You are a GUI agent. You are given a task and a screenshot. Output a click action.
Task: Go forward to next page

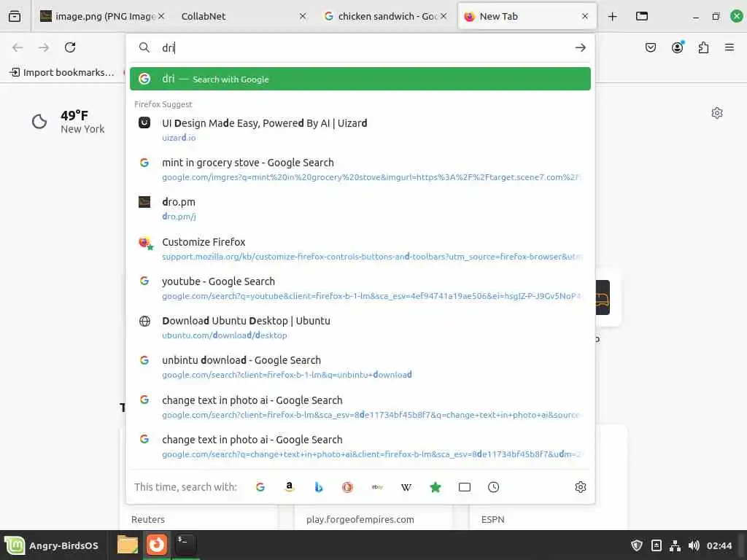(x=44, y=47)
